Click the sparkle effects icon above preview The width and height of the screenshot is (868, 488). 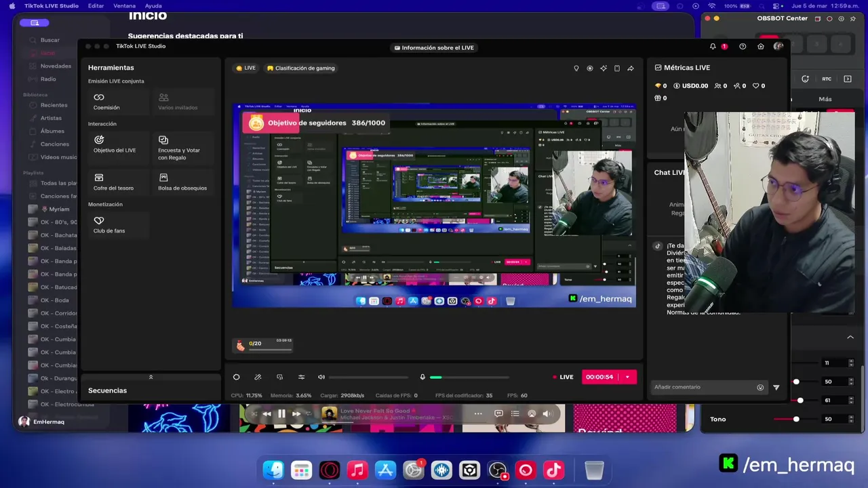pos(604,68)
